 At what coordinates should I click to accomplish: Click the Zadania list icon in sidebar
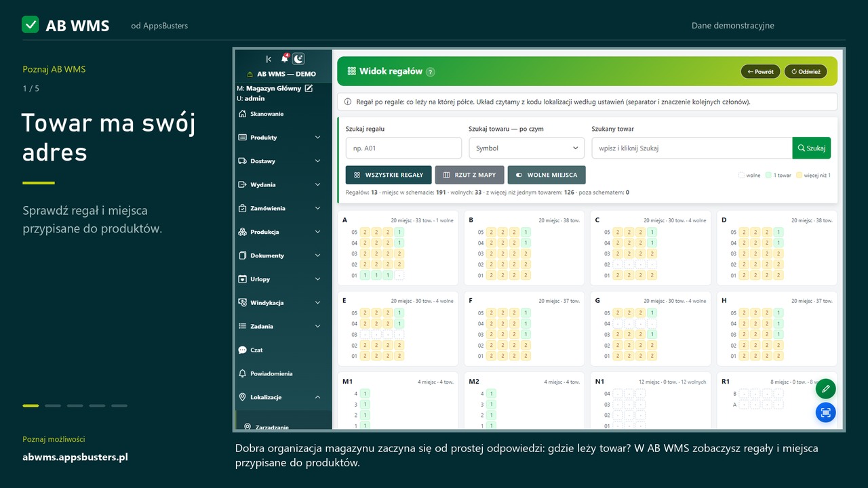[243, 327]
